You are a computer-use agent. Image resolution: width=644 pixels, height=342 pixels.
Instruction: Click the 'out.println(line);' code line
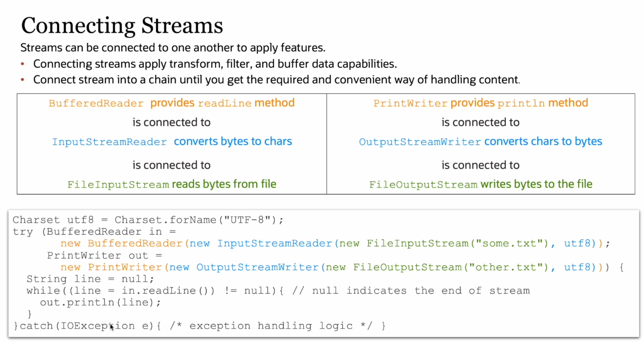pyautogui.click(x=101, y=302)
